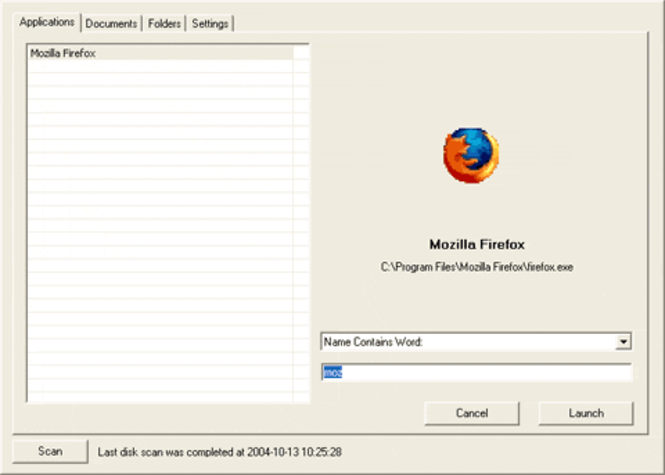665x475 pixels.
Task: Click the Launch button
Action: [586, 413]
